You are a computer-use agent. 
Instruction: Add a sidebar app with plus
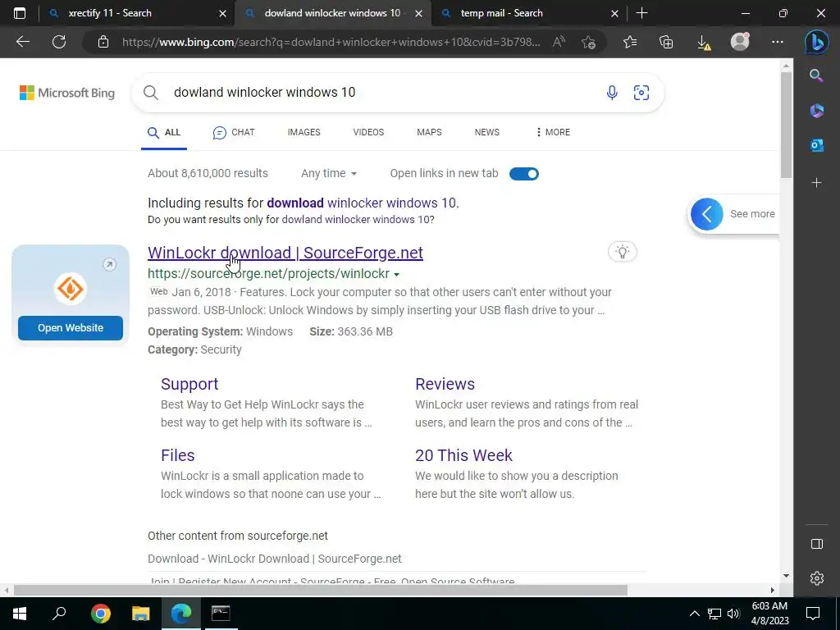pos(816,183)
